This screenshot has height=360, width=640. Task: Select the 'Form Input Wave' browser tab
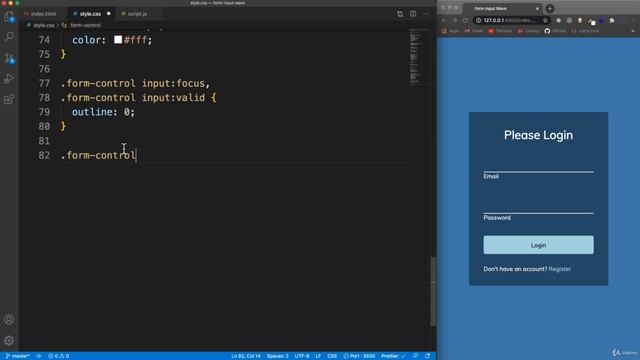point(503,9)
